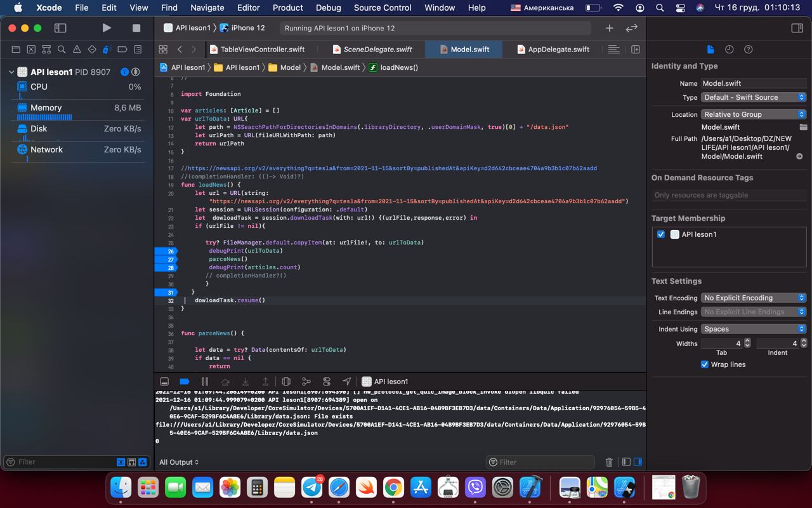The height and width of the screenshot is (508, 812).
Task: Toggle code review arrows button
Action: [x=631, y=28]
